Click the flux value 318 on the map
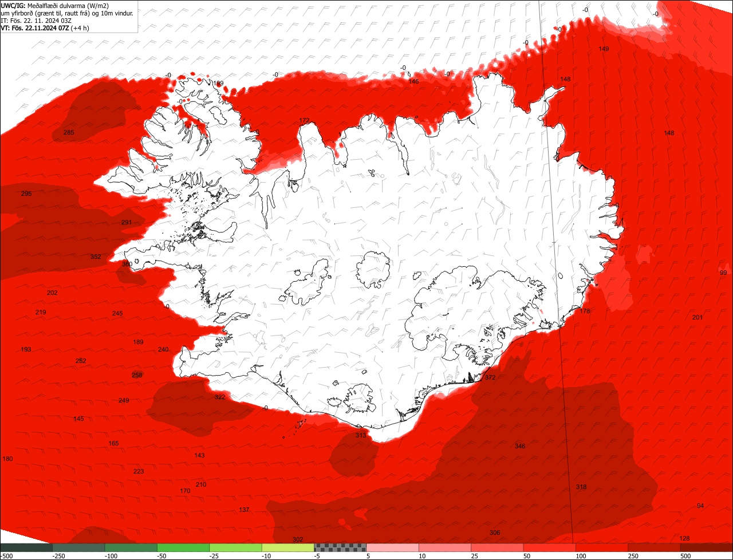This screenshot has height=560, width=733. [581, 487]
